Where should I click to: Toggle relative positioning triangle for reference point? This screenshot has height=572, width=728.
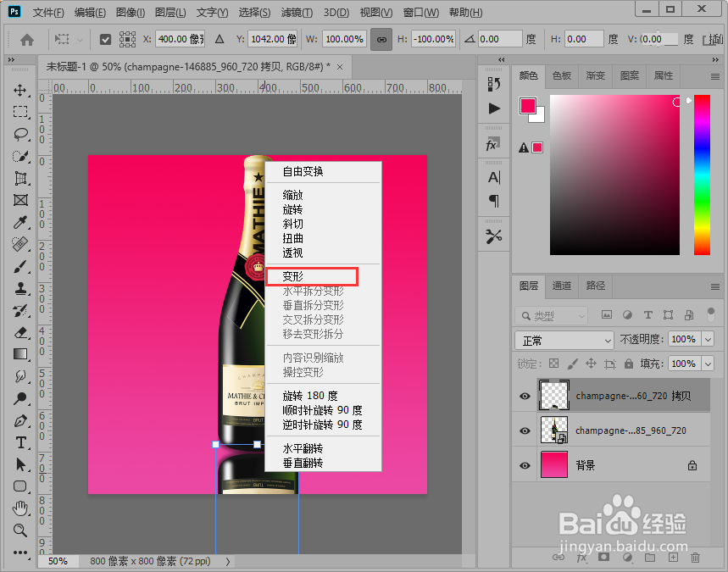(x=220, y=40)
